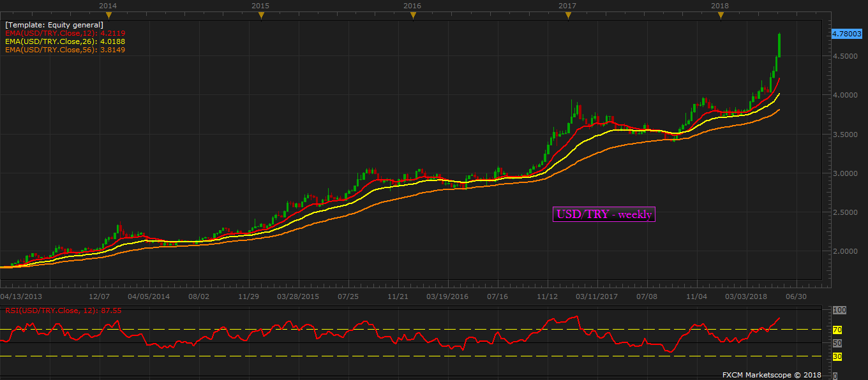Click the 2014 year marker triangle
Screen dimensions: 868x380
(x=108, y=15)
